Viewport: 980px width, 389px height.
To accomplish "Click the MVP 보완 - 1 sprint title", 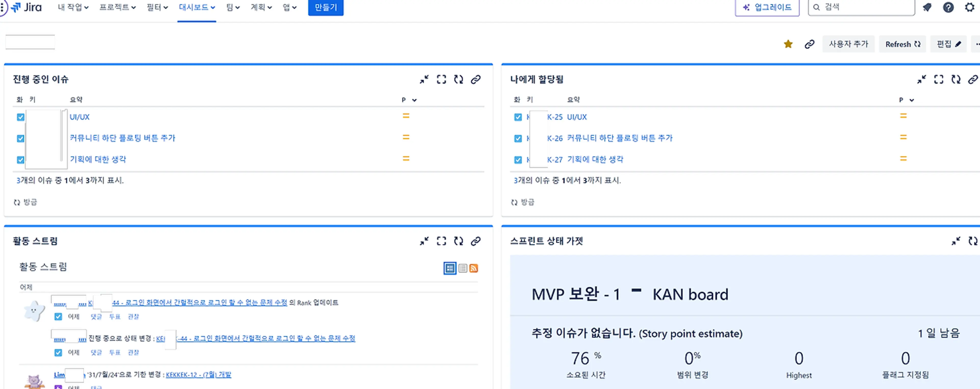I will (x=575, y=294).
